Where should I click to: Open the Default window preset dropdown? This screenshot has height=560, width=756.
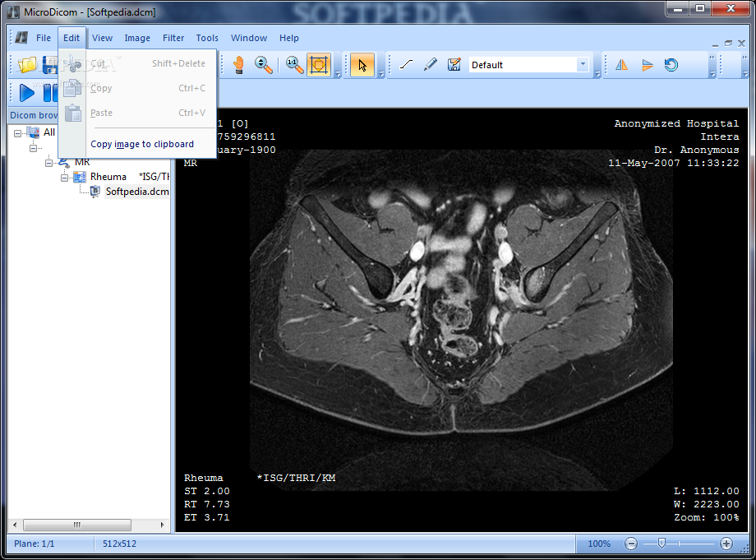[583, 65]
